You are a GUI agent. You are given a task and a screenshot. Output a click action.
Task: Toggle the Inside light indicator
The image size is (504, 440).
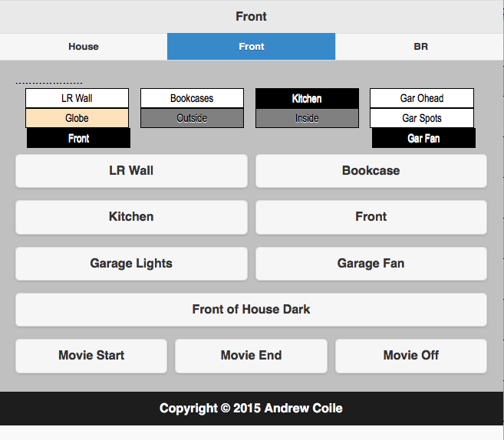tap(307, 118)
